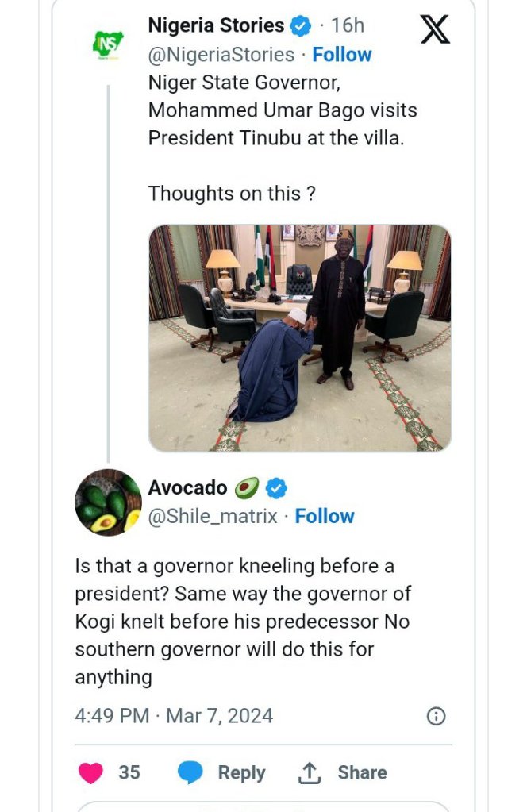
Task: Click the Share button label
Action: (362, 772)
